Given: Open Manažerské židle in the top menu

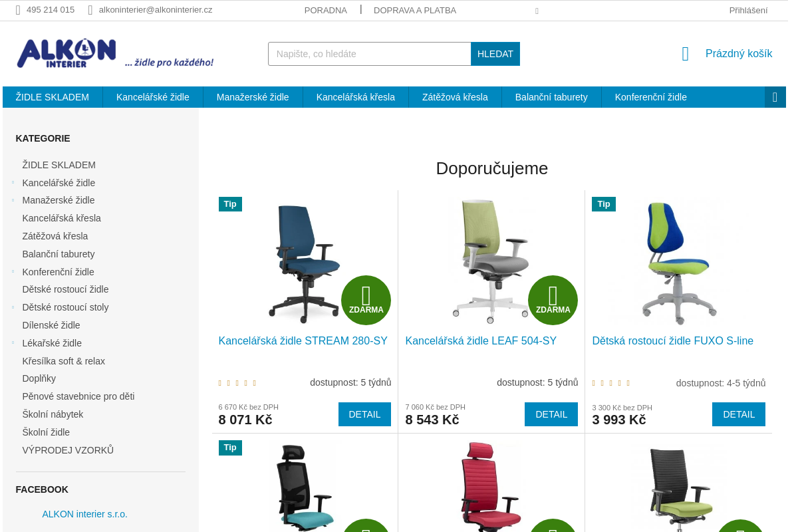Looking at the screenshot, I should tap(253, 97).
